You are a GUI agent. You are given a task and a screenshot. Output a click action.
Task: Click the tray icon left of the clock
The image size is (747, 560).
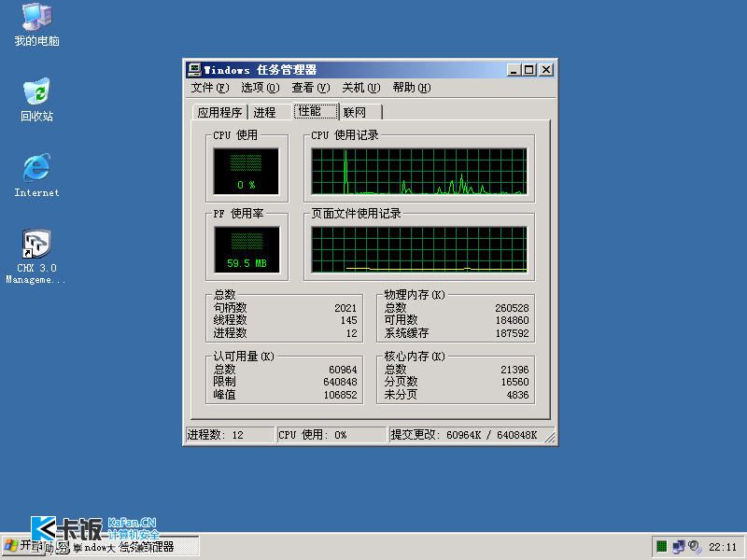[695, 547]
